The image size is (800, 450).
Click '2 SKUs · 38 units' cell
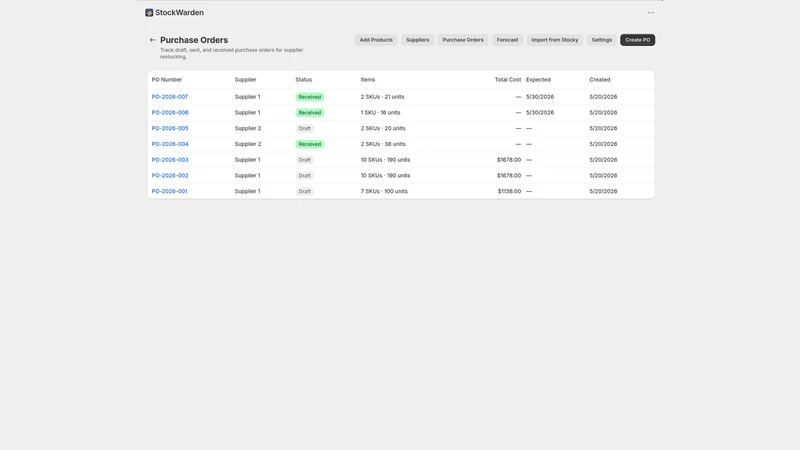point(383,144)
